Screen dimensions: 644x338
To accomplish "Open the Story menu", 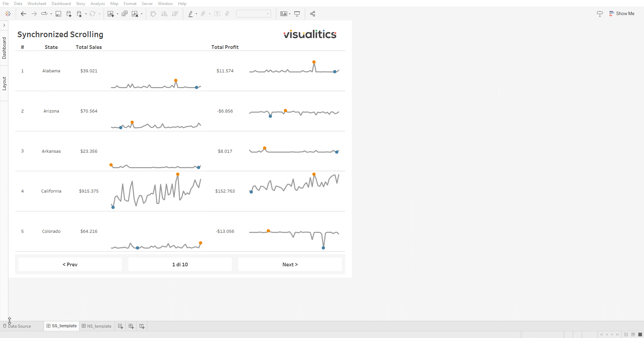I will (x=80, y=4).
